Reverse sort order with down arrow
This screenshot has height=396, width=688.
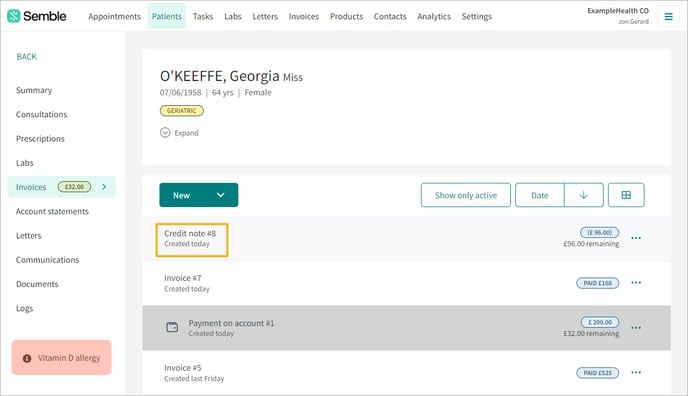pos(584,195)
